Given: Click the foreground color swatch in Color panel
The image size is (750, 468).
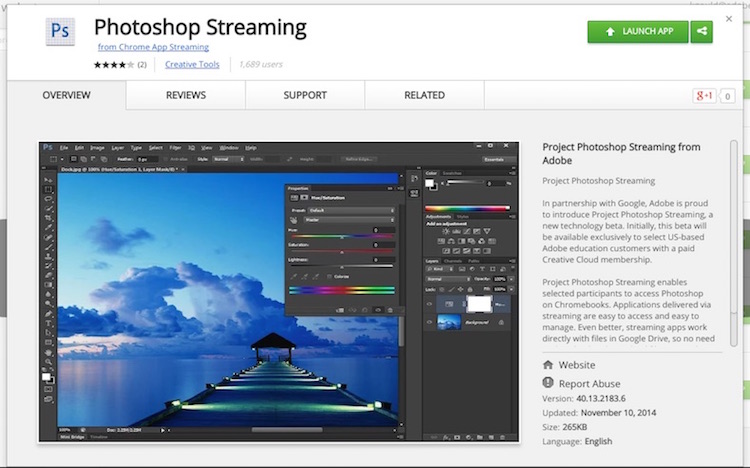Looking at the screenshot, I should coord(429,182).
